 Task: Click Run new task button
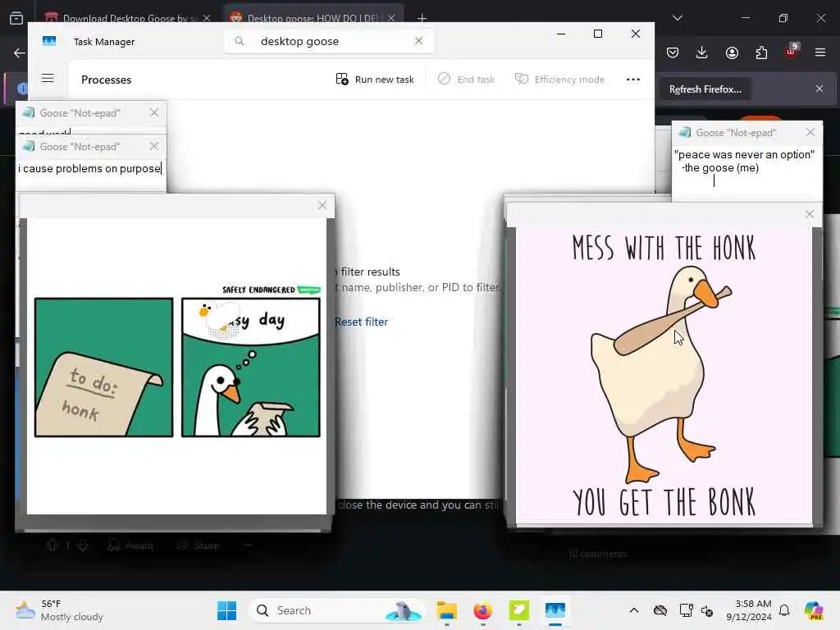[374, 80]
